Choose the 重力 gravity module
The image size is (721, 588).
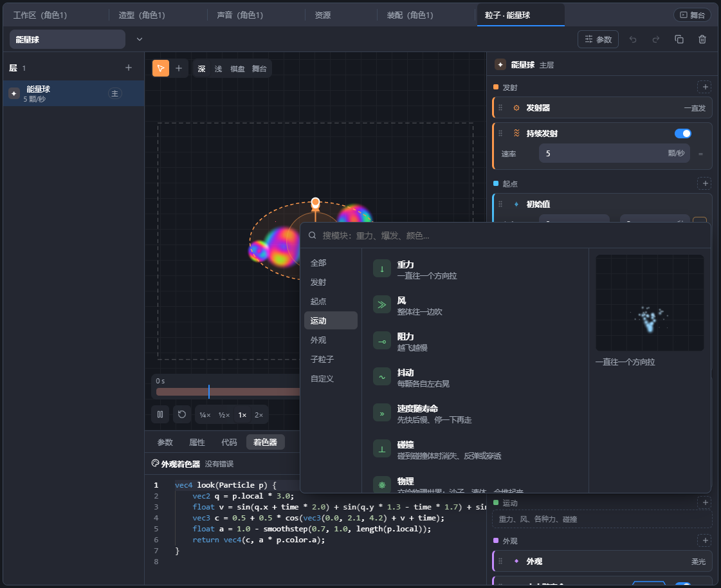(x=475, y=270)
